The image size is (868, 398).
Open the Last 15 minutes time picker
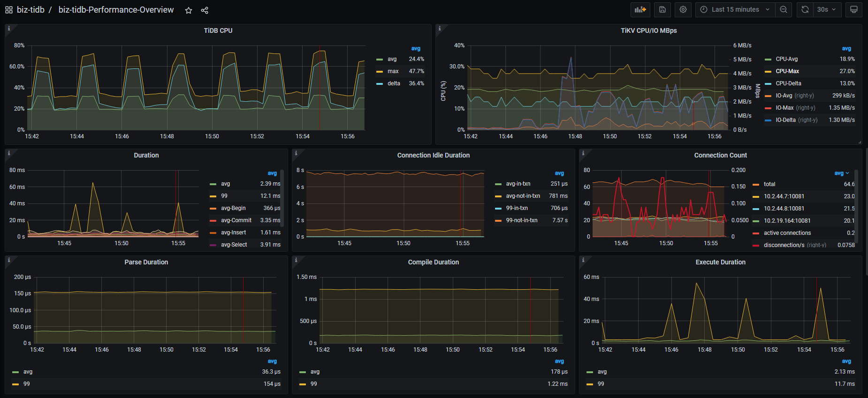(735, 10)
